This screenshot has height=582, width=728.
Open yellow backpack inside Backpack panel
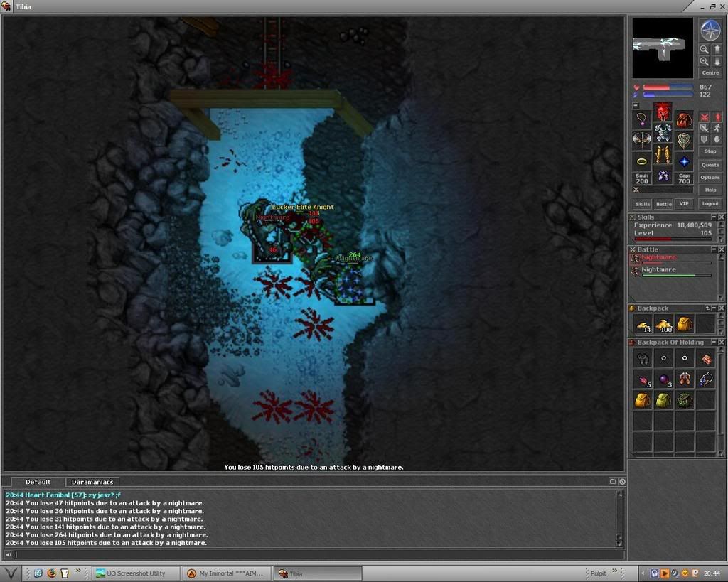pos(685,325)
